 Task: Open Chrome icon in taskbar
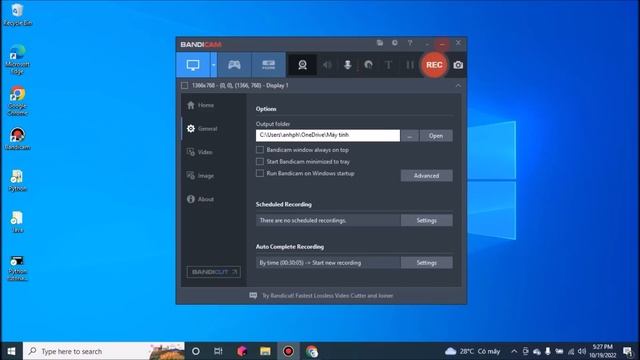pyautogui.click(x=312, y=351)
